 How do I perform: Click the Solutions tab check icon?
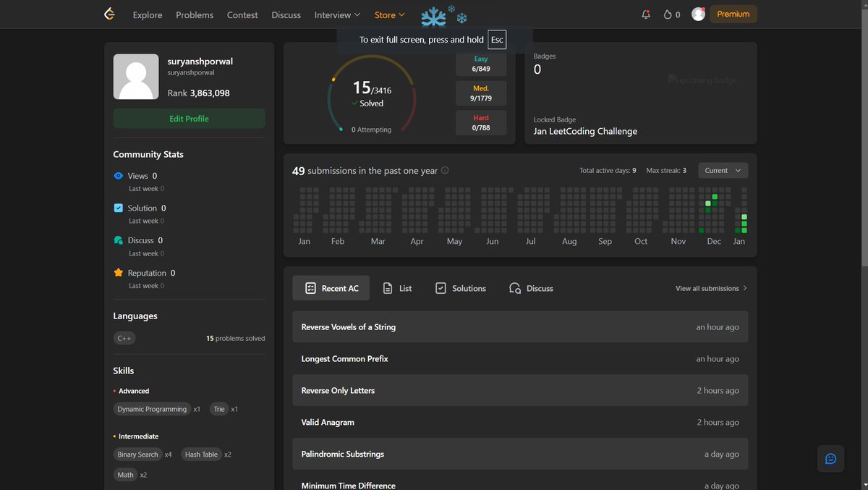(441, 288)
